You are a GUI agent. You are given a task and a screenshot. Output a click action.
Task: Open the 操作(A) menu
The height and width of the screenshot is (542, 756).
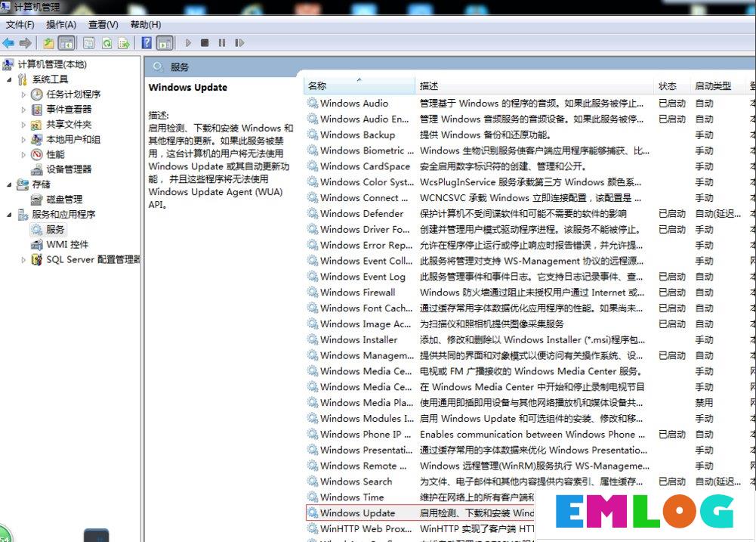tap(61, 25)
